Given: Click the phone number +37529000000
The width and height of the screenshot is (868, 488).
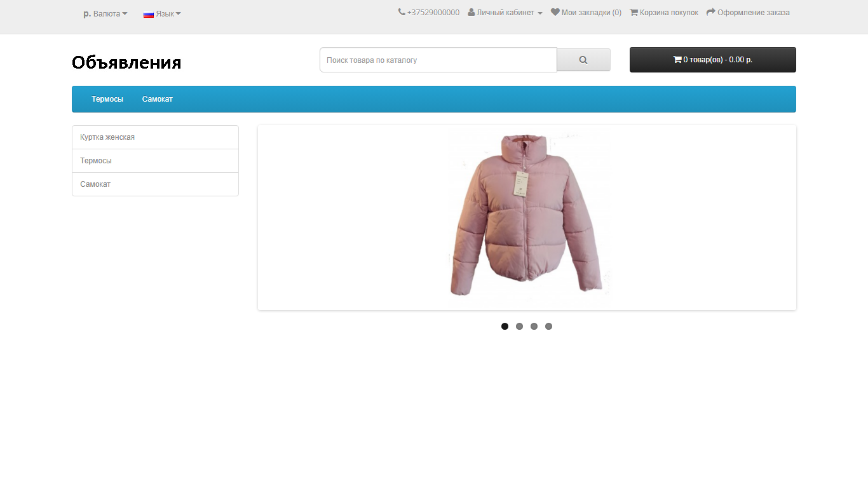Looking at the screenshot, I should click(x=433, y=13).
